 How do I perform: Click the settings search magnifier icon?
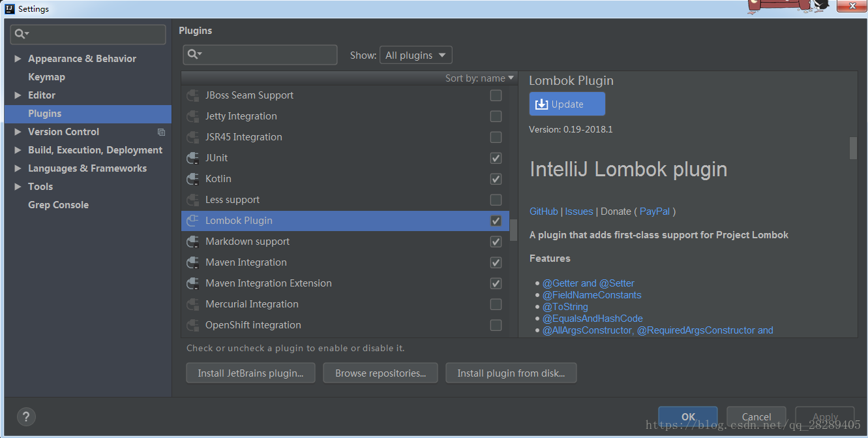(22, 34)
